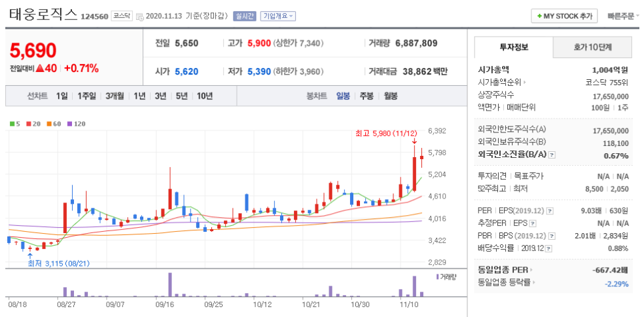The image size is (644, 317).
Task: Select the 1년 line chart period
Action: [x=139, y=97]
